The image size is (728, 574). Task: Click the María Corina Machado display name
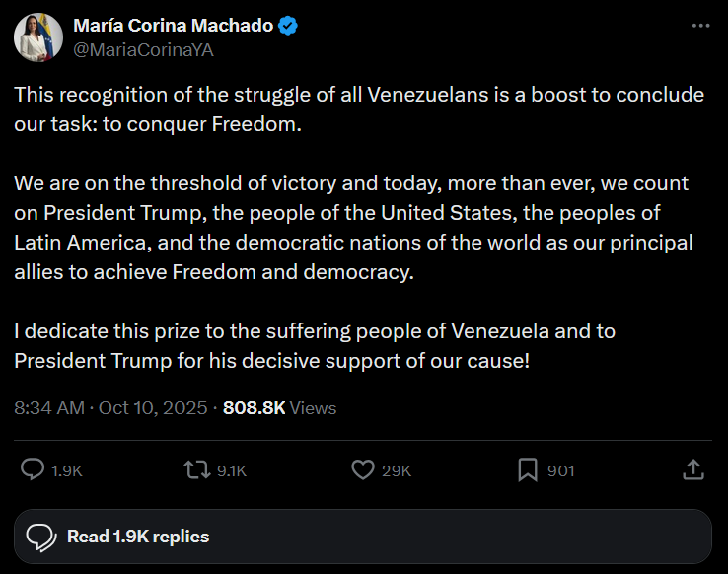174,26
